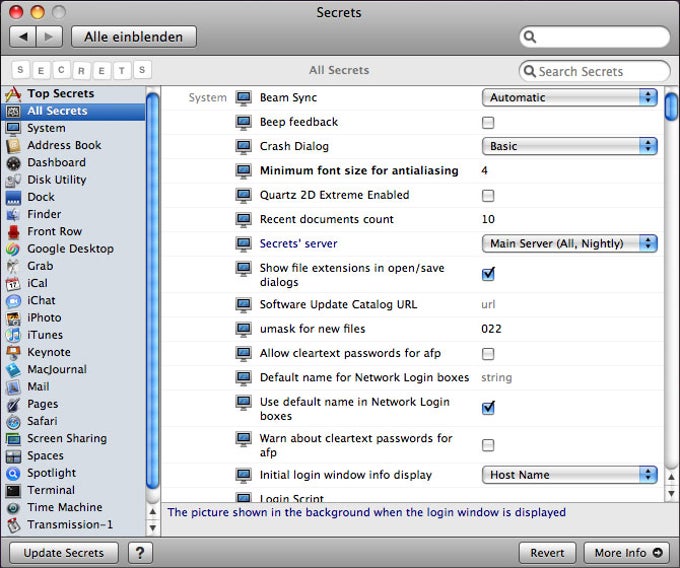Go back with the left arrow button

coord(23,37)
